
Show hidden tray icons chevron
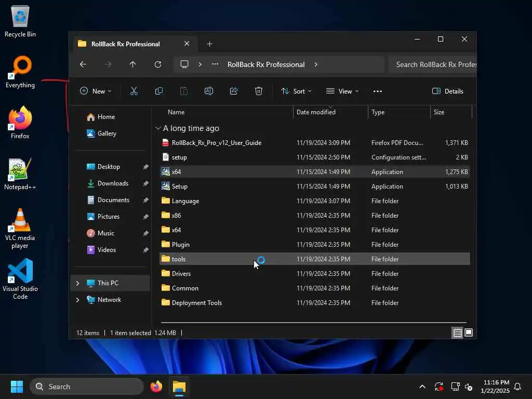pos(422,387)
